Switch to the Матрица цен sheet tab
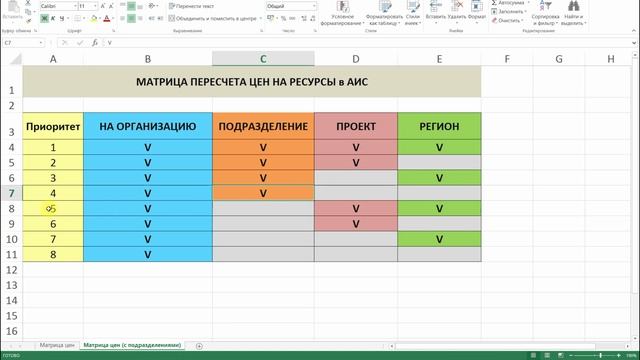 click(x=57, y=345)
